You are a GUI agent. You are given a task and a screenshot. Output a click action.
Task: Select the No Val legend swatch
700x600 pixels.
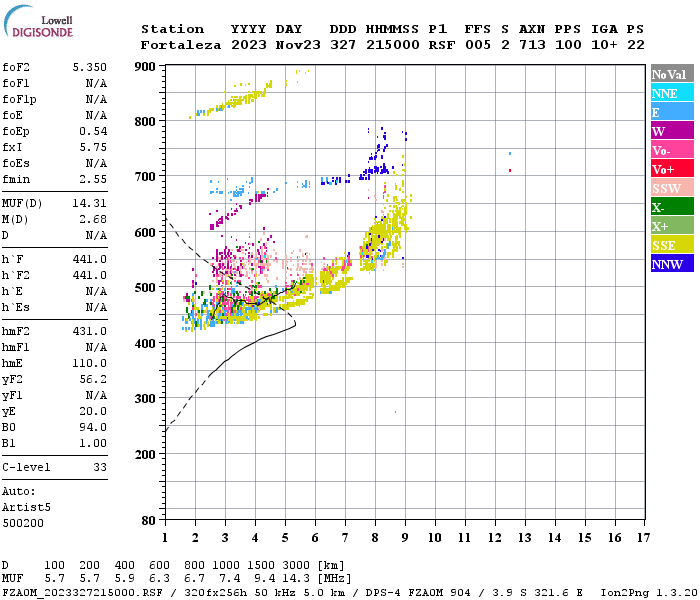click(x=672, y=74)
